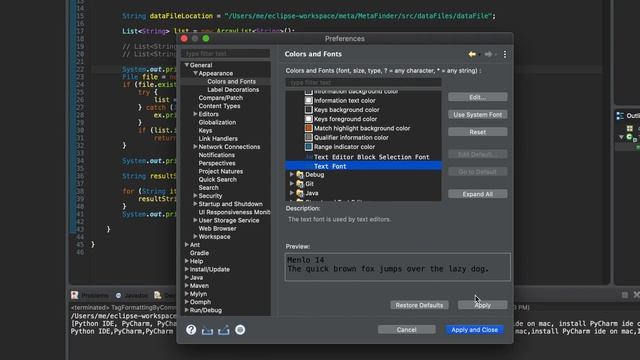
Task: Open the back history dropdown arrow
Action: pyautogui.click(x=479, y=54)
